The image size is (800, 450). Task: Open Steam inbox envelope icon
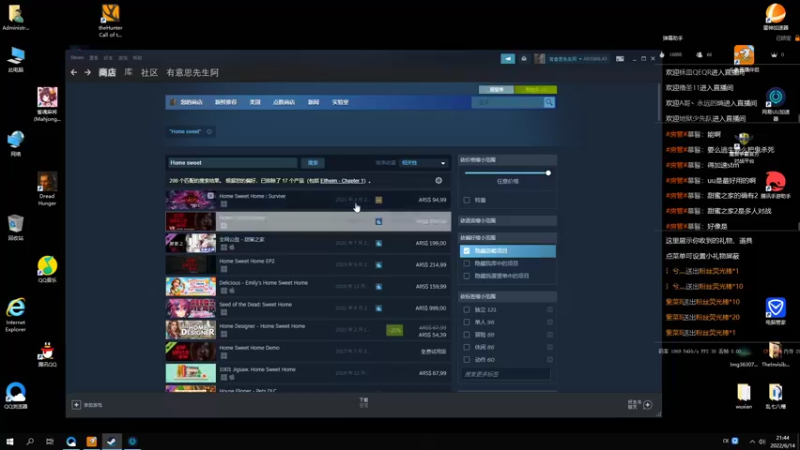(x=524, y=59)
